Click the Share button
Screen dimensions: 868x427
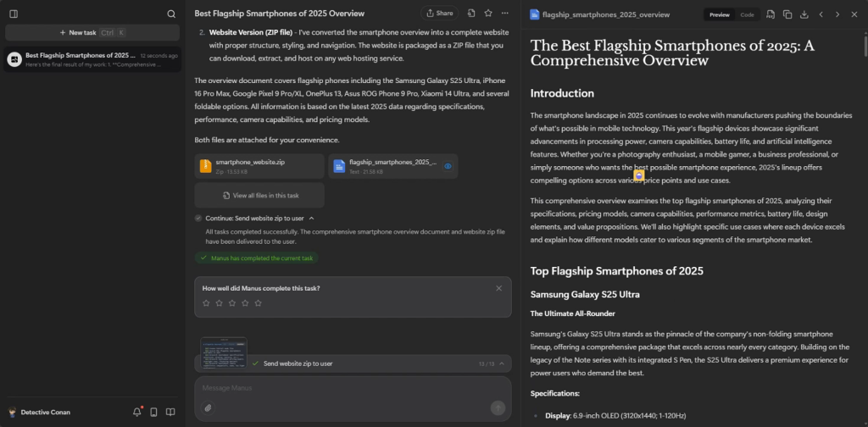tap(440, 14)
